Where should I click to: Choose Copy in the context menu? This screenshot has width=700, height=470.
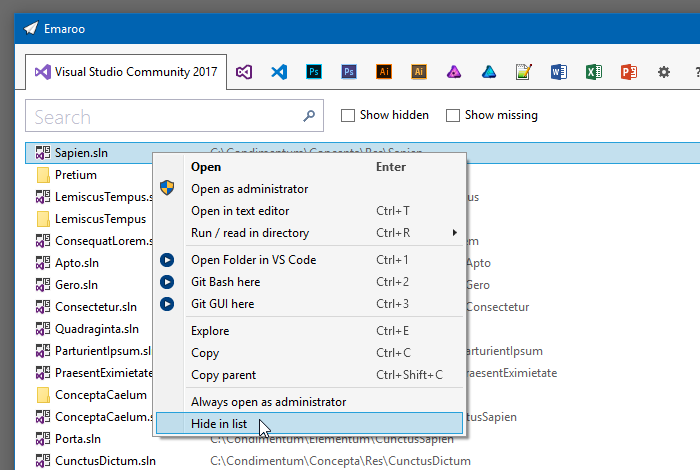pyautogui.click(x=309, y=353)
